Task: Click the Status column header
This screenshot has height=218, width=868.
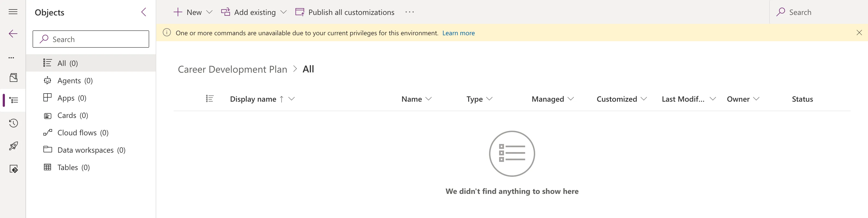Action: pyautogui.click(x=802, y=99)
